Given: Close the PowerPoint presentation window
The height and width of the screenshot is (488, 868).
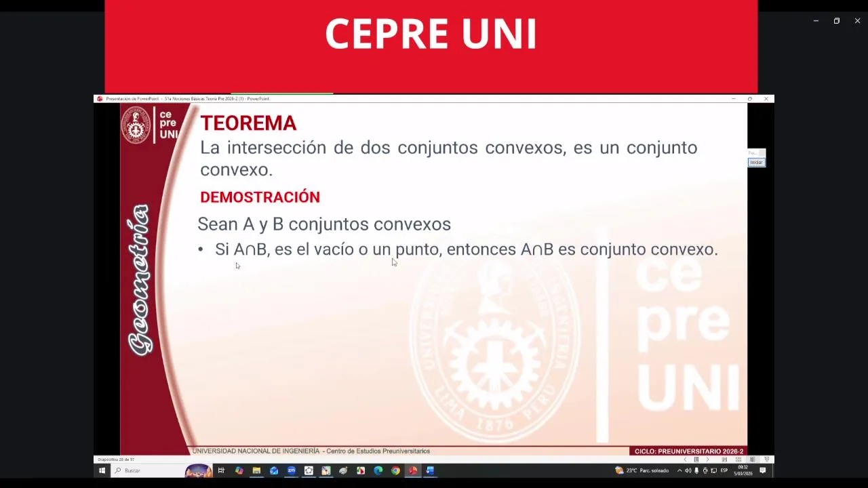Looking at the screenshot, I should (x=766, y=99).
